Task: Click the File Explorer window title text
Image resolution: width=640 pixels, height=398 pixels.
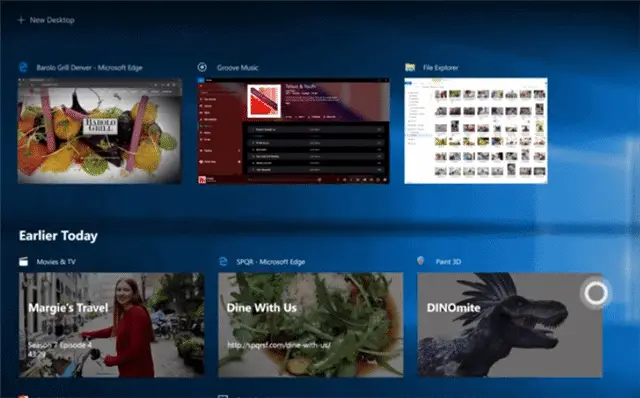Action: click(440, 68)
